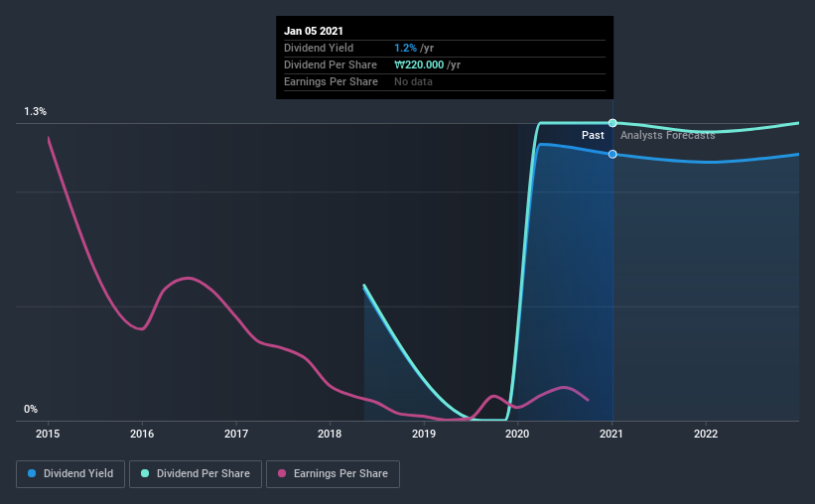815x504 pixels.
Task: Click the "Past" region label
Action: coord(593,135)
